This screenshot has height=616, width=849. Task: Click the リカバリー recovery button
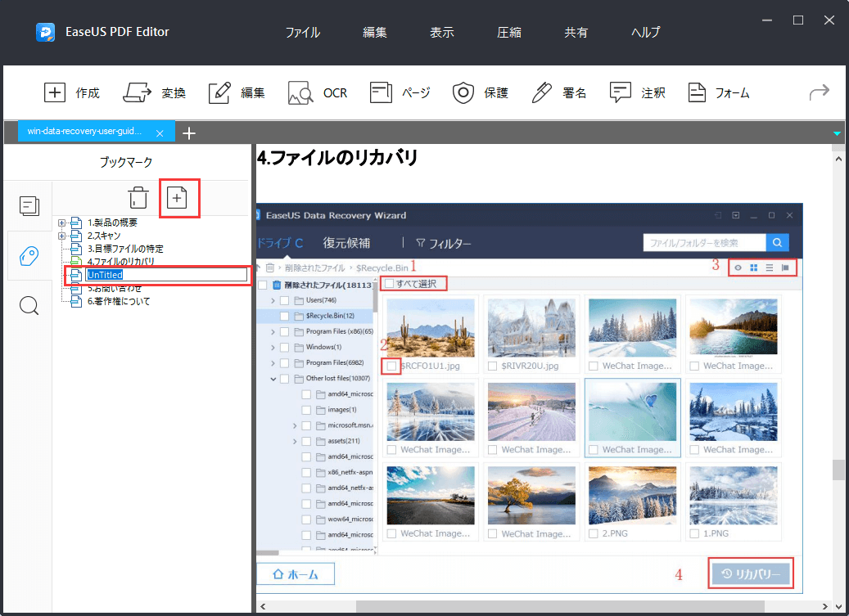tap(750, 573)
